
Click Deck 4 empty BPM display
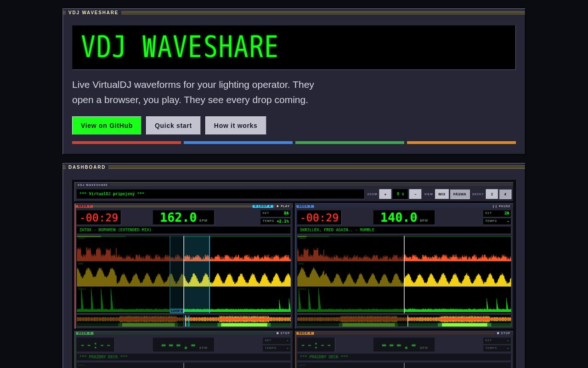(404, 345)
